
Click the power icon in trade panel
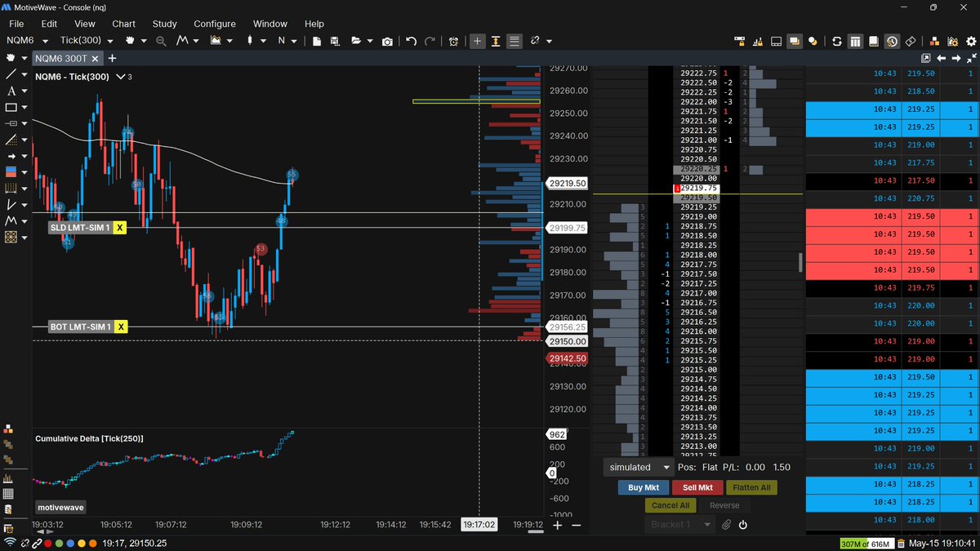743,524
